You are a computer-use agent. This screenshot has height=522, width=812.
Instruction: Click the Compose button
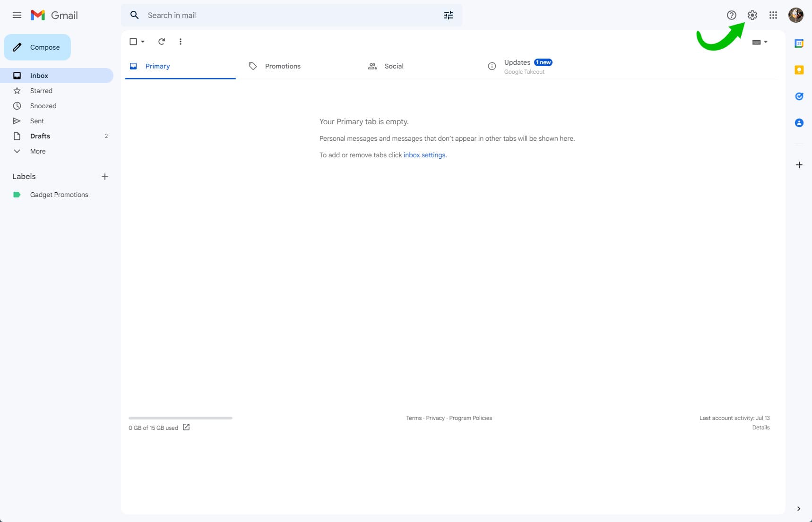click(37, 47)
